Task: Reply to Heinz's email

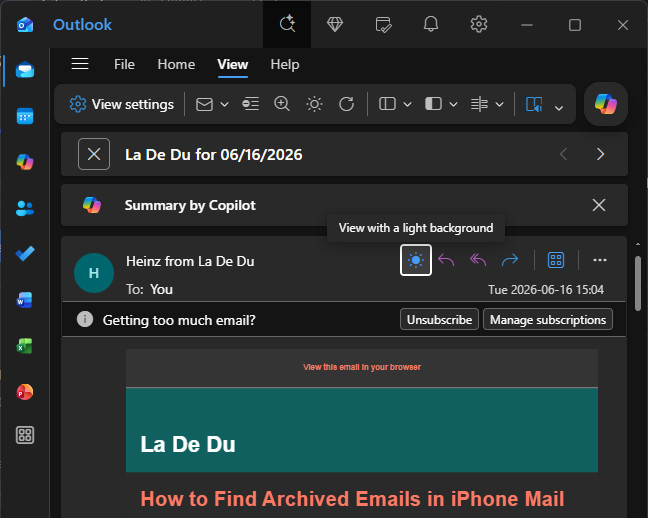Action: coord(446,260)
